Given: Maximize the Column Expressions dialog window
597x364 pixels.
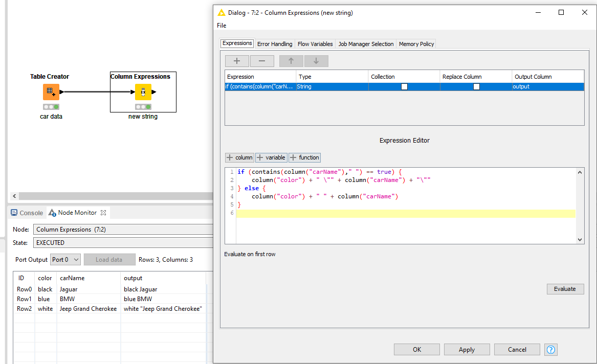Looking at the screenshot, I should pyautogui.click(x=561, y=13).
